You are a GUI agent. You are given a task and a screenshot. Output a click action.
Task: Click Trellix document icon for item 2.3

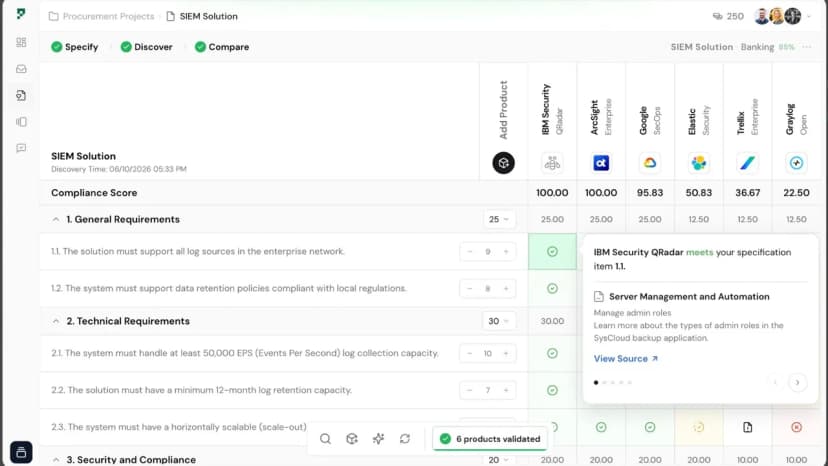(747, 427)
